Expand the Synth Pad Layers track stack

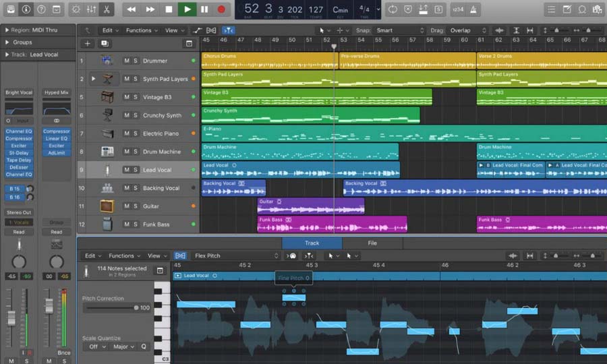click(94, 79)
